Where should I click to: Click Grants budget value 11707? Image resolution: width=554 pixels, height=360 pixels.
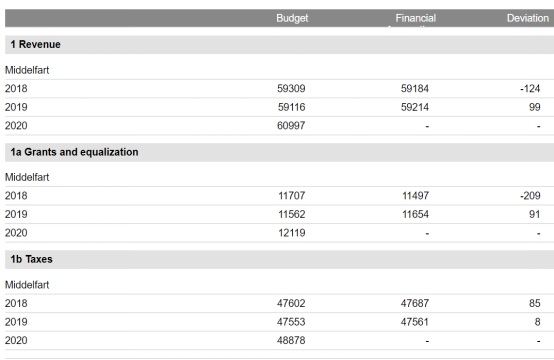pyautogui.click(x=291, y=196)
